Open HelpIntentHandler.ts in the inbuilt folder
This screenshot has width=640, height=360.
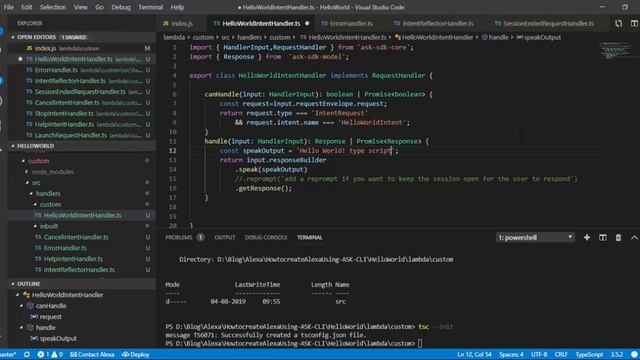pos(82,259)
